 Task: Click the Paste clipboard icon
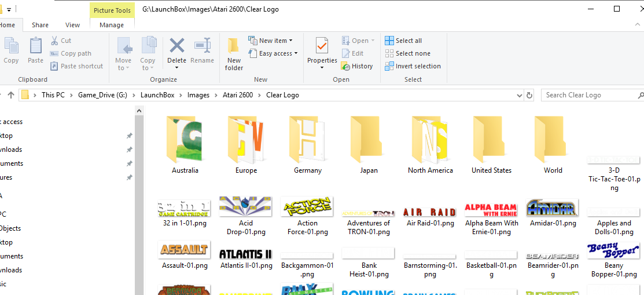pyautogui.click(x=36, y=46)
